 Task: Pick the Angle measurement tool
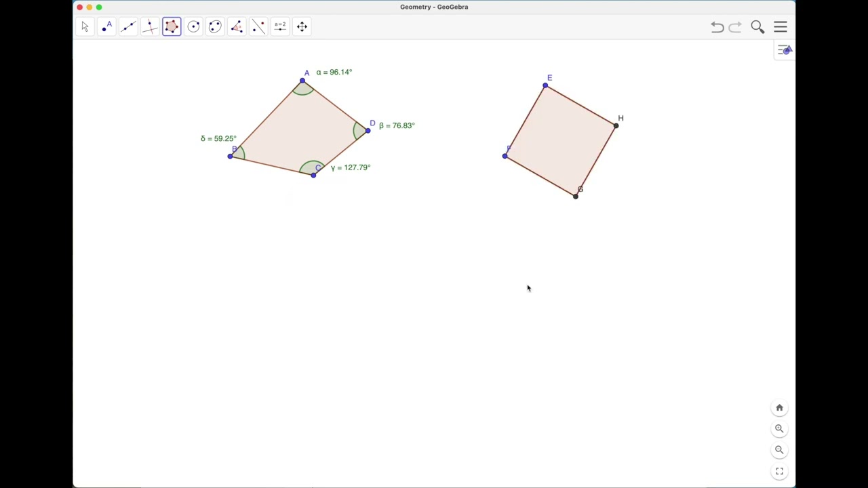237,26
